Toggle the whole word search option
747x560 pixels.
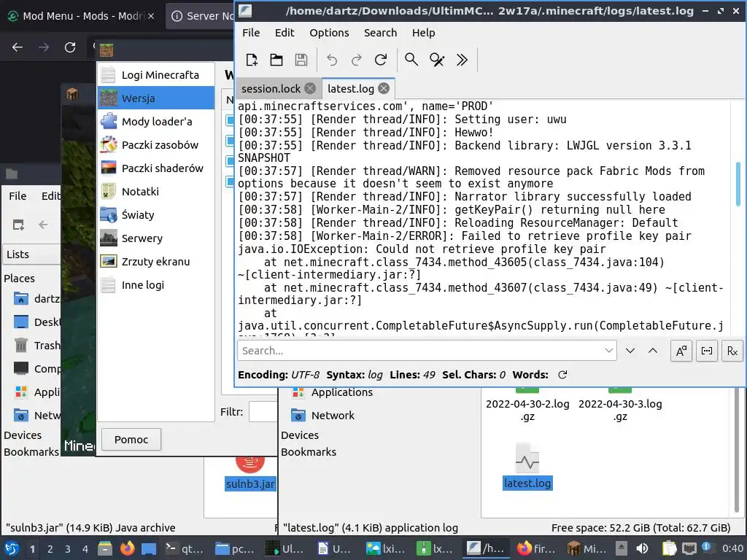pyautogui.click(x=706, y=351)
